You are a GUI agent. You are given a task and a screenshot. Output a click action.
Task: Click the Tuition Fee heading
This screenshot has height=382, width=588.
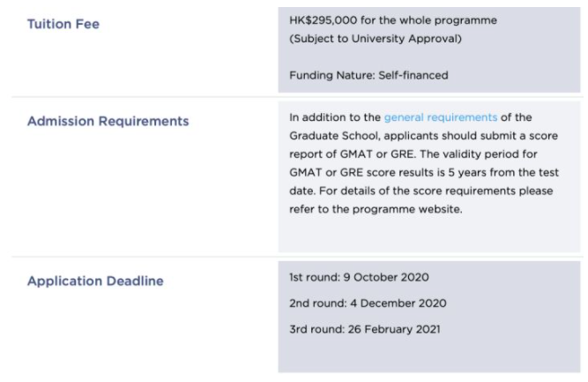(63, 24)
